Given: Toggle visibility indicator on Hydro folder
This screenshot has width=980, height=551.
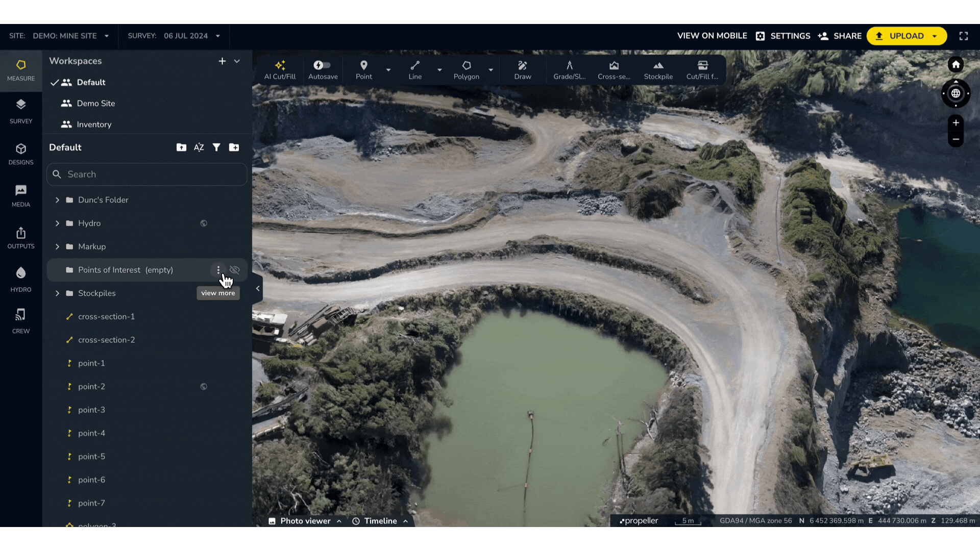Looking at the screenshot, I should [204, 223].
